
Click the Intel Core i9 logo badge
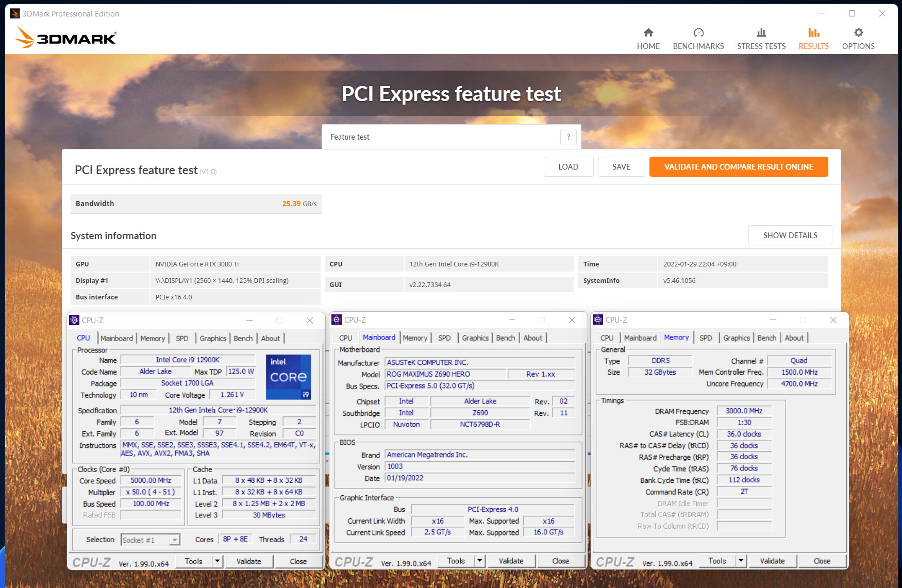point(288,377)
